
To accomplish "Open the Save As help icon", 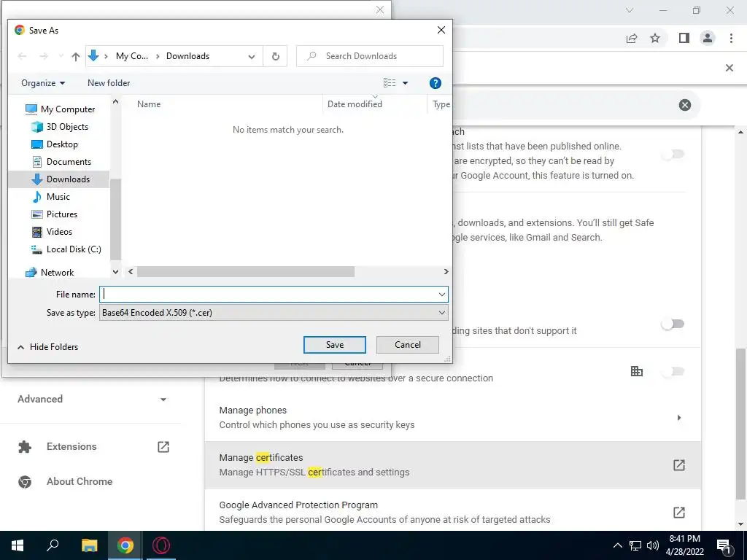I will click(x=435, y=83).
